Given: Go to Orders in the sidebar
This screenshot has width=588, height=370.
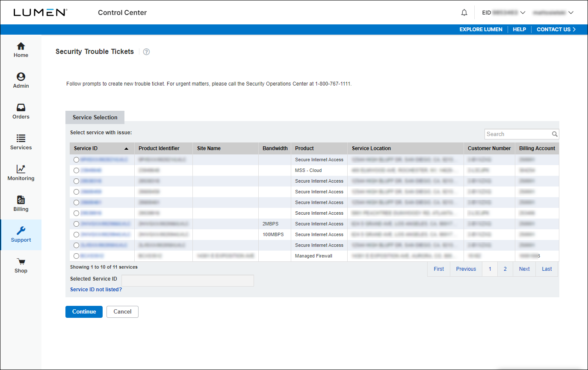Looking at the screenshot, I should [21, 112].
